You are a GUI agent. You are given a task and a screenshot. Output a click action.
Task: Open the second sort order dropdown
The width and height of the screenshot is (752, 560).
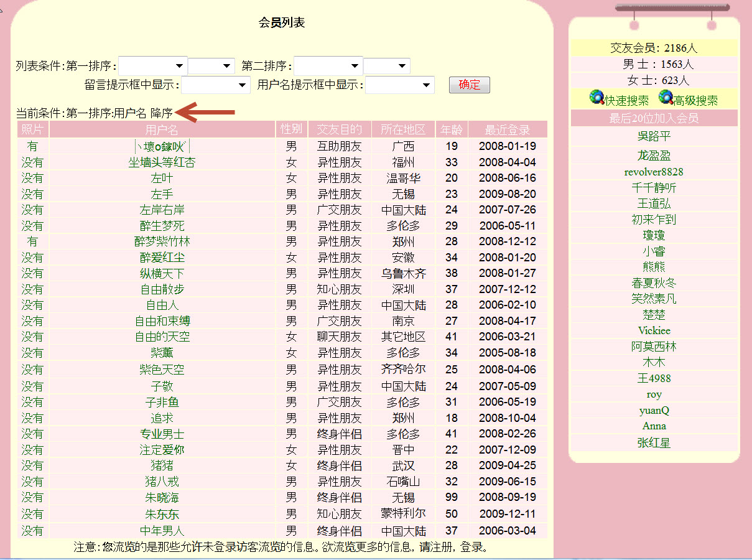pyautogui.click(x=387, y=66)
